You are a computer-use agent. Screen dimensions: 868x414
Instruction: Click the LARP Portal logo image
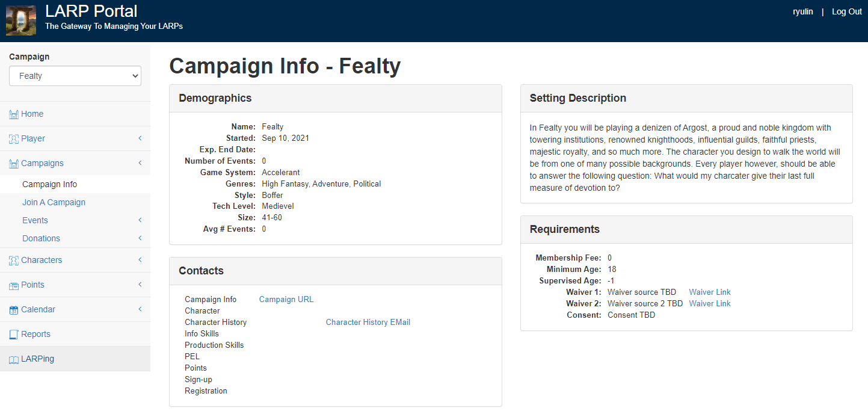point(21,20)
